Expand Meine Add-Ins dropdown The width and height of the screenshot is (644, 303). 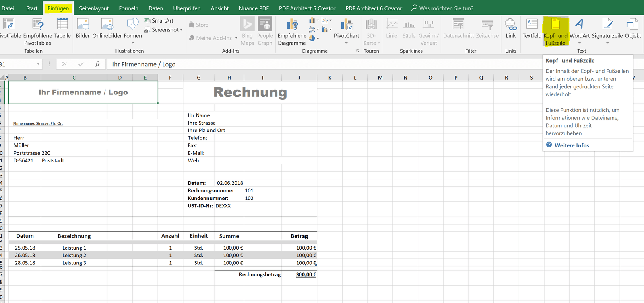tap(236, 38)
